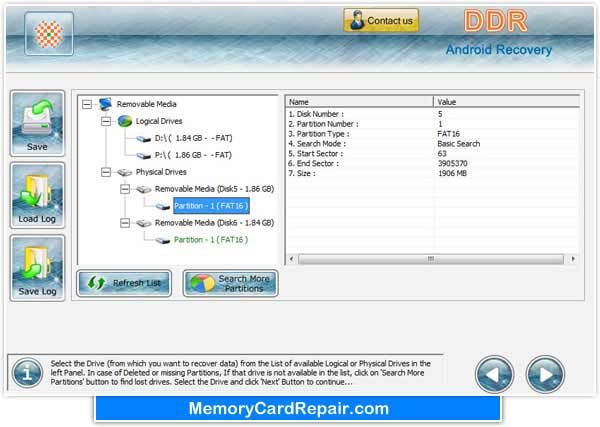
Task: Click the Logical Drives globe icon
Action: 125,121
